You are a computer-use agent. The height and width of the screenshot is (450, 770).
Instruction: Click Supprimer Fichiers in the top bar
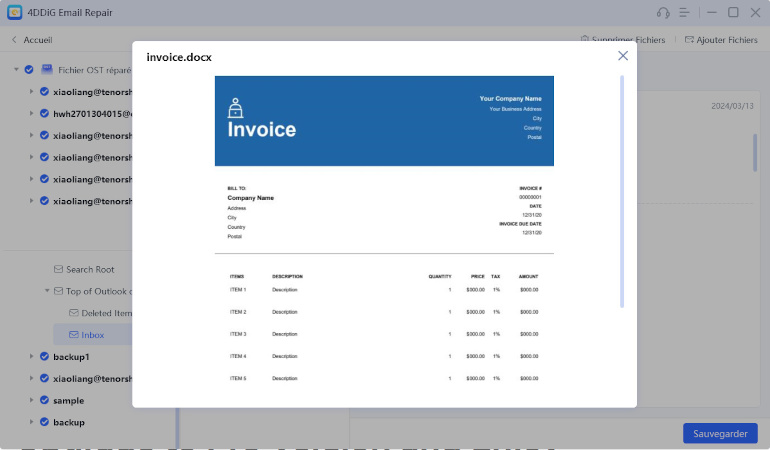tap(628, 40)
